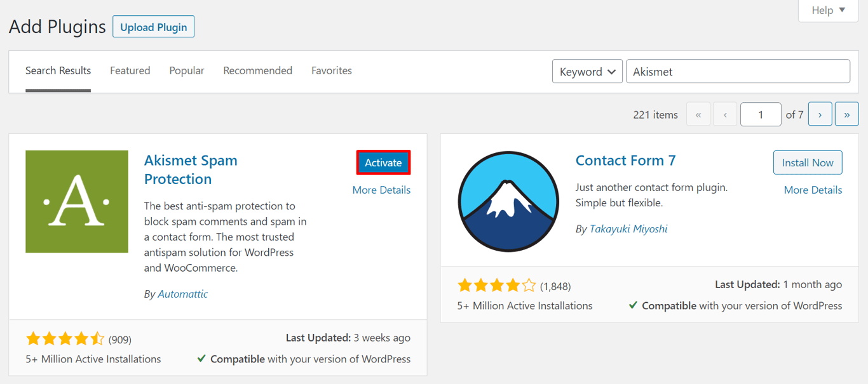Switch to the Popular plugins tab

(x=186, y=70)
